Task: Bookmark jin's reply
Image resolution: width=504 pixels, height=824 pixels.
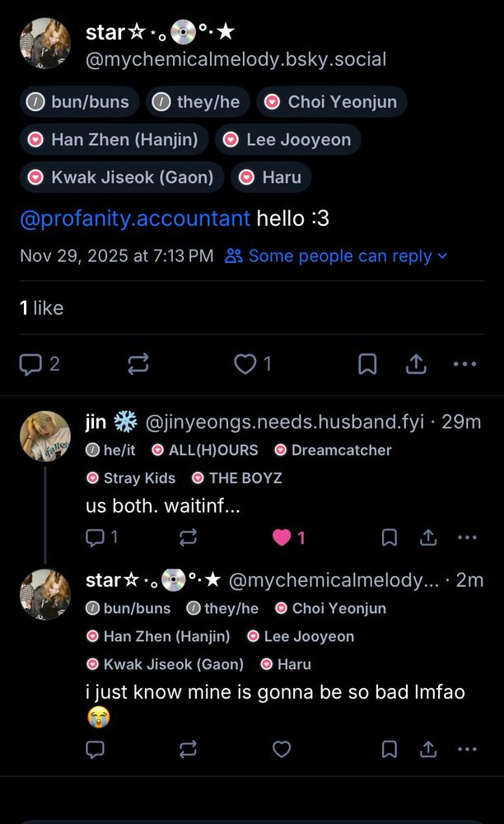Action: click(389, 537)
